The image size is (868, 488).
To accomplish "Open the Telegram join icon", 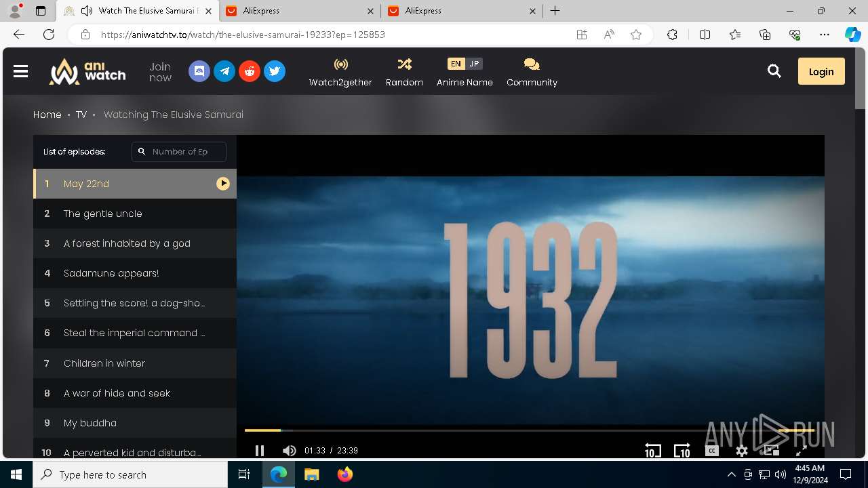I will coord(224,71).
